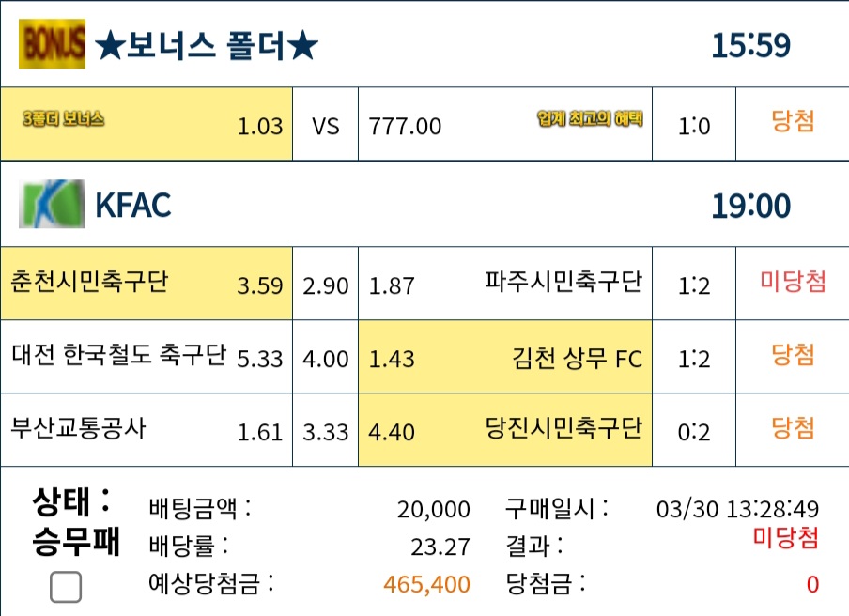The width and height of the screenshot is (849, 616).
Task: Select 김천 상무 FC odds 1.43
Action: click(x=505, y=357)
